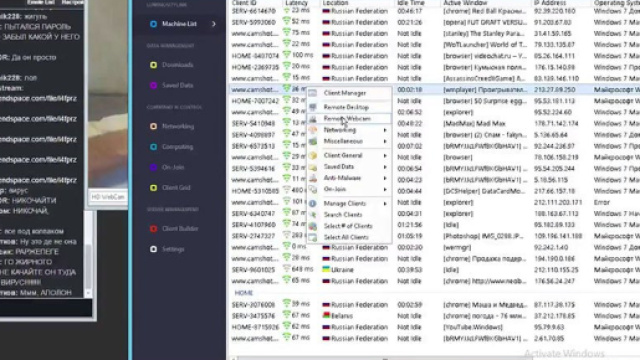Collapse the HOME group header
Viewport: 640px width, 360px height.
(x=244, y=293)
